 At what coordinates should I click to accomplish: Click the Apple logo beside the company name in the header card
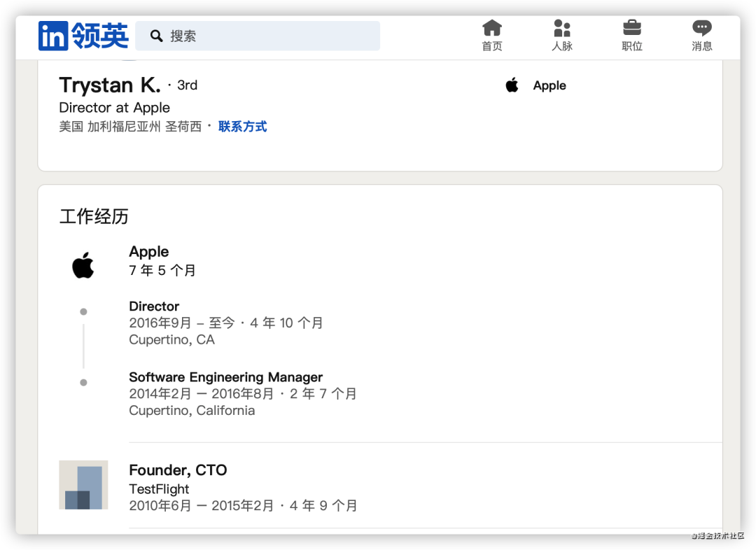click(x=512, y=85)
